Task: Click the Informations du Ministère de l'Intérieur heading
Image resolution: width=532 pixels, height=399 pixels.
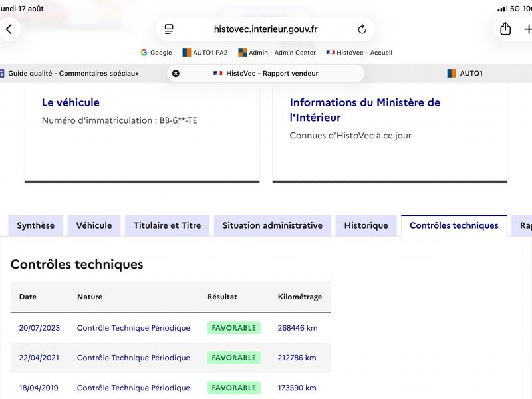Action: (x=364, y=110)
